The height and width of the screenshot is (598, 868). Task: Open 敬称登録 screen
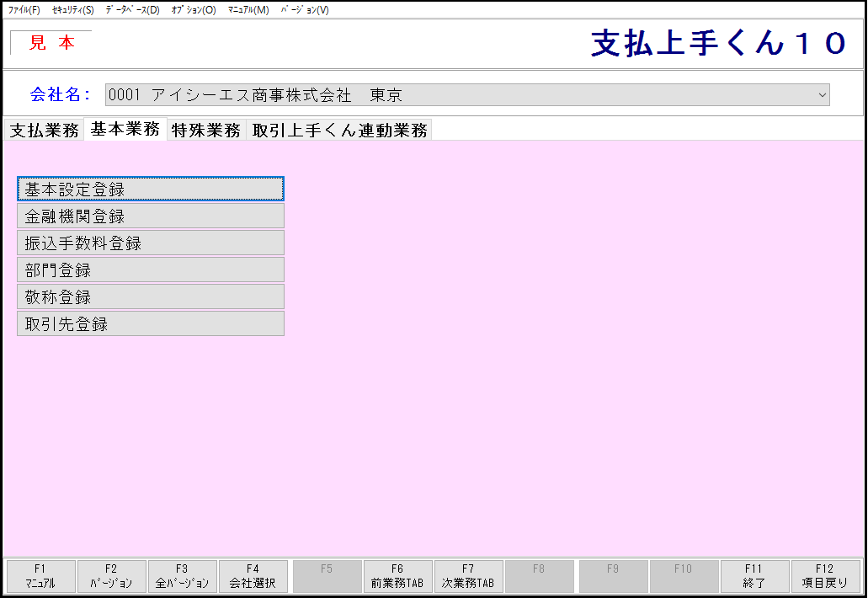(151, 296)
